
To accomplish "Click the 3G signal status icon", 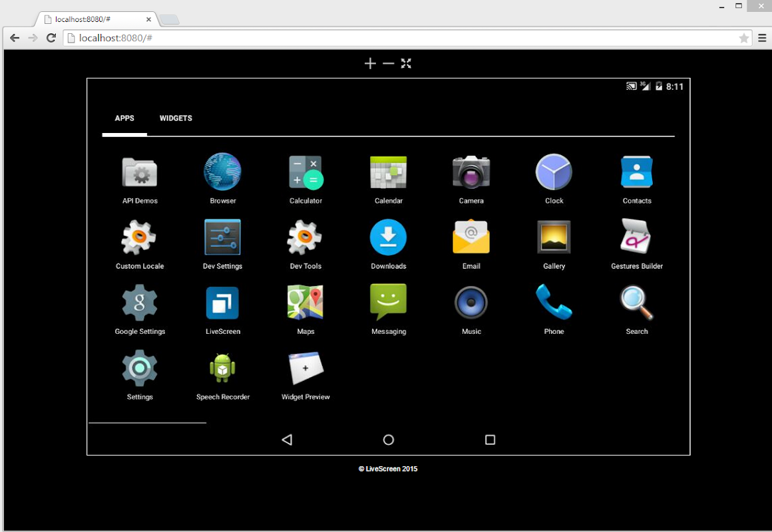I will point(646,86).
